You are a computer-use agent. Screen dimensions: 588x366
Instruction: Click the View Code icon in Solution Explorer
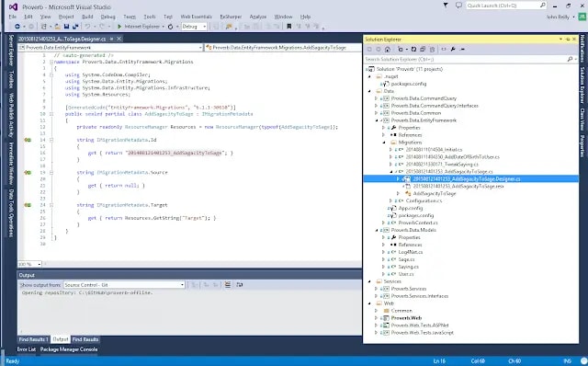pos(444,49)
